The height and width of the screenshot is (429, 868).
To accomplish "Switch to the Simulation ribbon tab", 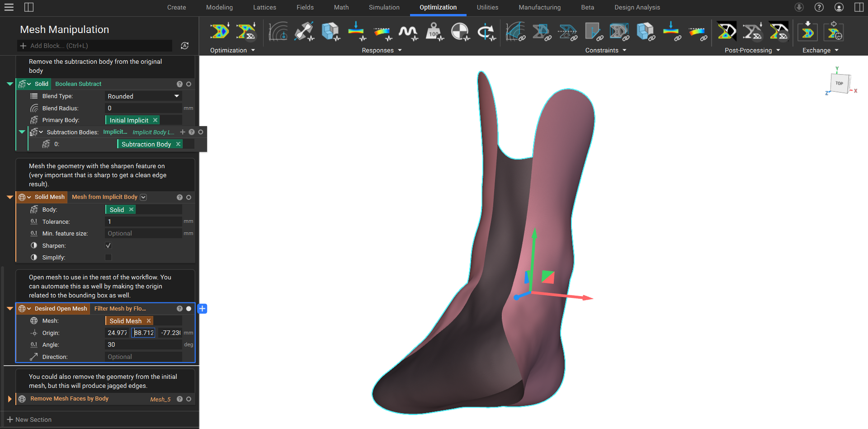I will [x=384, y=7].
